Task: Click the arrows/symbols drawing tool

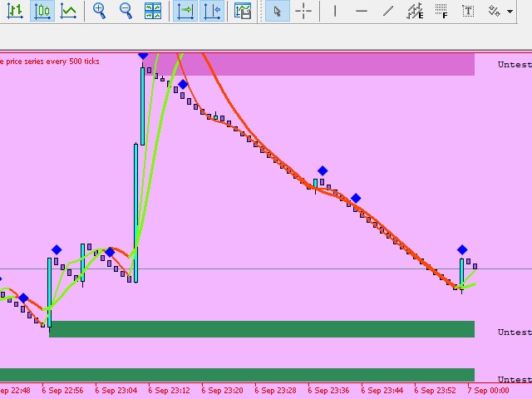Action: click(494, 11)
